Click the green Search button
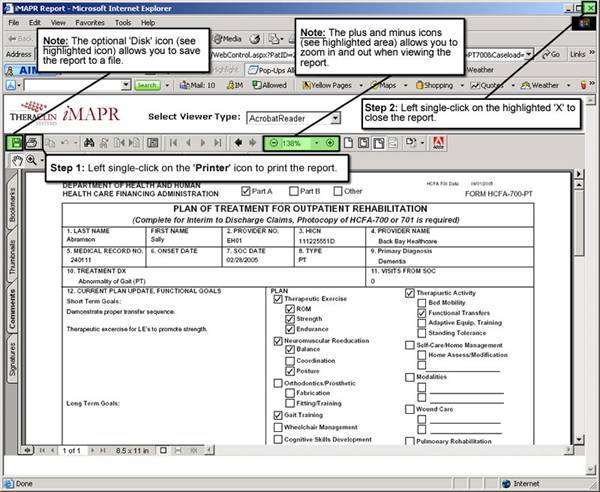Screen dimensions: 600x492 pyautogui.click(x=147, y=85)
